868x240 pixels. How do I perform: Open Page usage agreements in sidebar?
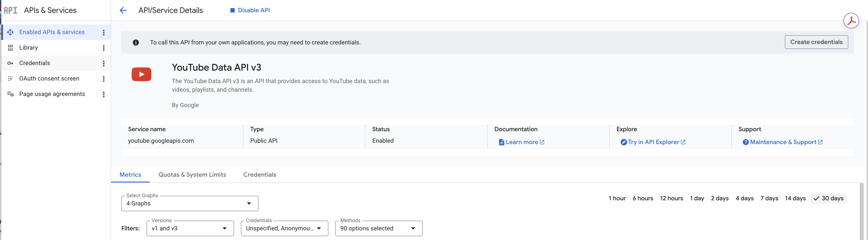[x=56, y=94]
